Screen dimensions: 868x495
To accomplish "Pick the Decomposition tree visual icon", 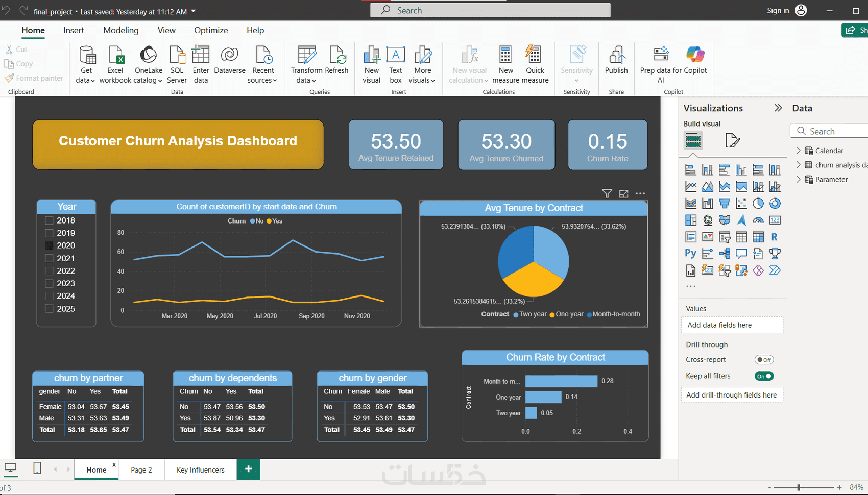I will (724, 254).
